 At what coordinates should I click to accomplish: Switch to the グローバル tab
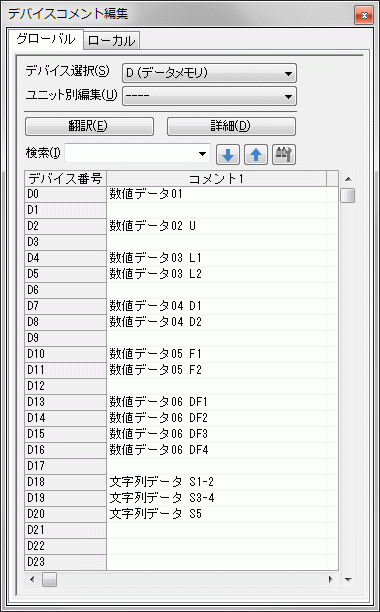click(x=45, y=39)
